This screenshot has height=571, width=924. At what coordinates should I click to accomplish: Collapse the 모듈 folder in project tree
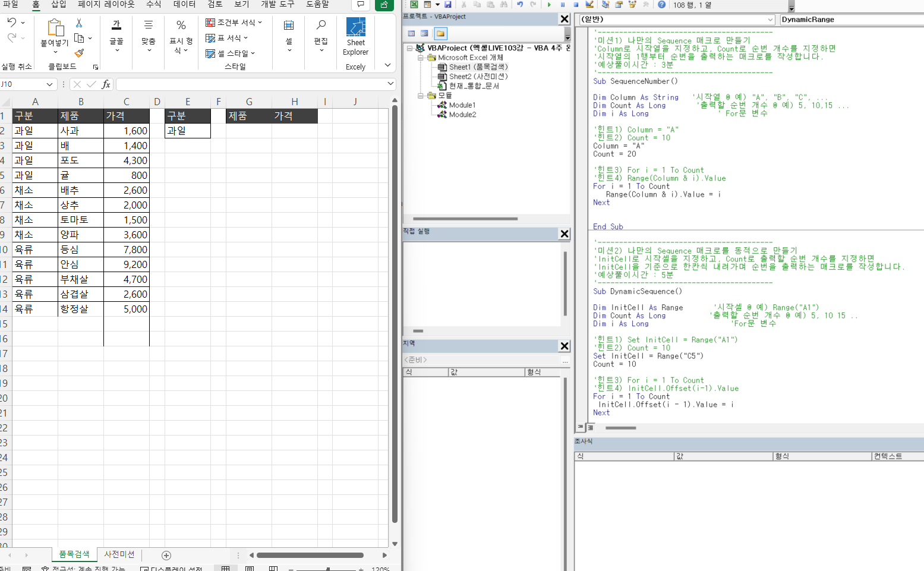point(420,96)
